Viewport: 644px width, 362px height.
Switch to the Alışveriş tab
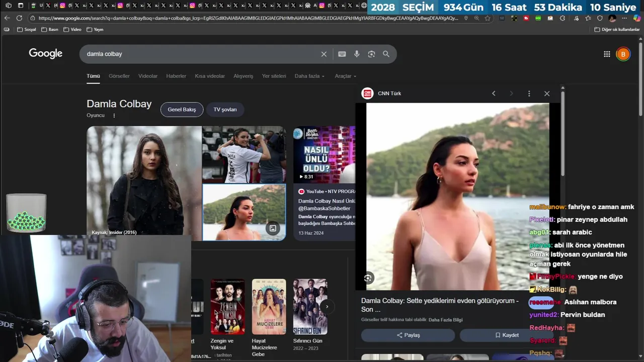pyautogui.click(x=244, y=76)
